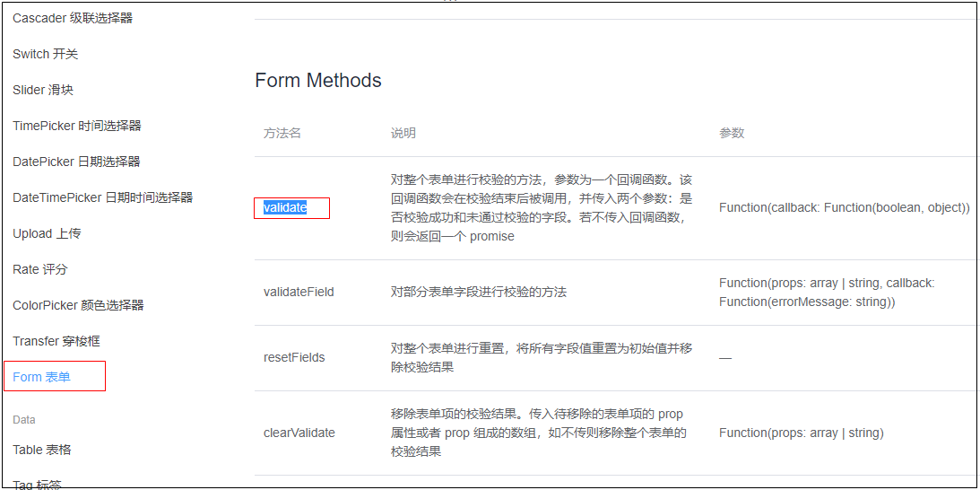Open Switch 开关 sidebar item
Screen dimensions: 980x490
click(x=46, y=54)
